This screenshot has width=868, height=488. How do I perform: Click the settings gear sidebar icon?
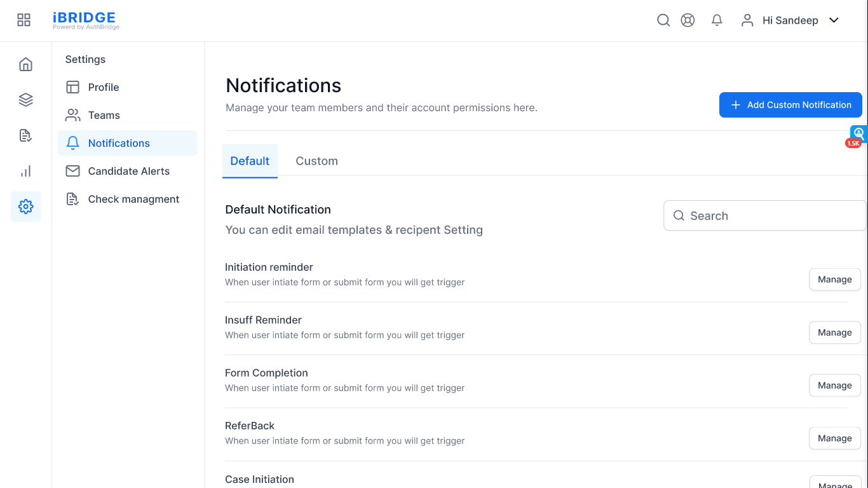pyautogui.click(x=25, y=207)
